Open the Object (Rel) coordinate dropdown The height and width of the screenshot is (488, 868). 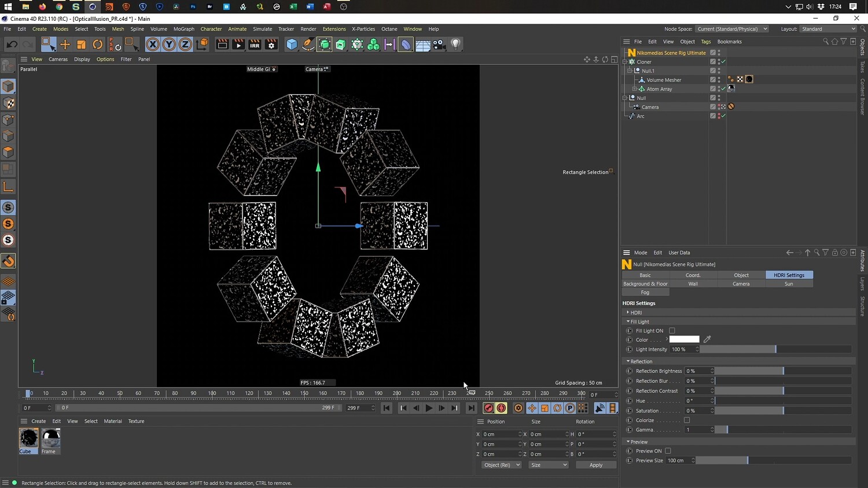pyautogui.click(x=502, y=465)
